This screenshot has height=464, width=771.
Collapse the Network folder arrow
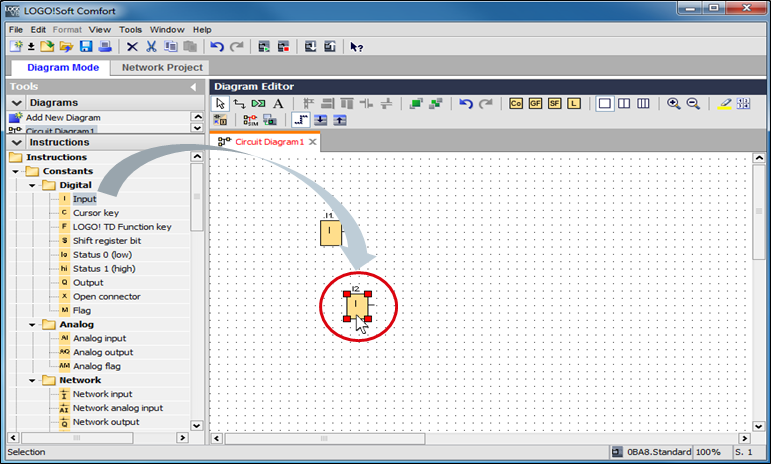point(32,380)
